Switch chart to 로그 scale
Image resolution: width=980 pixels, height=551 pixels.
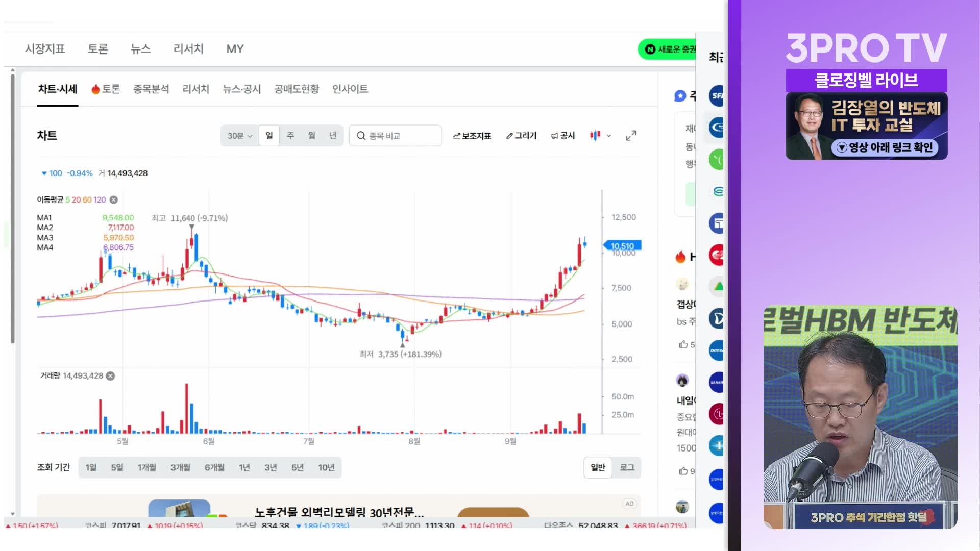coord(627,467)
